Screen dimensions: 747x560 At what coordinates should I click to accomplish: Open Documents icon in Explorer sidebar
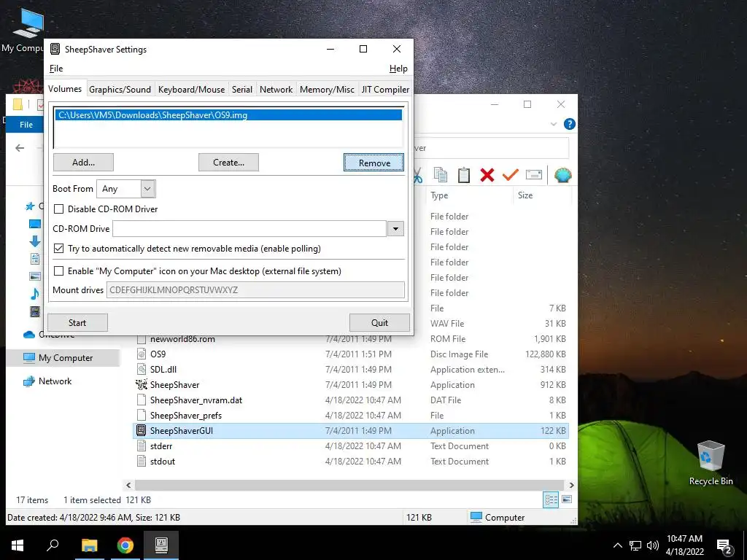coord(35,259)
